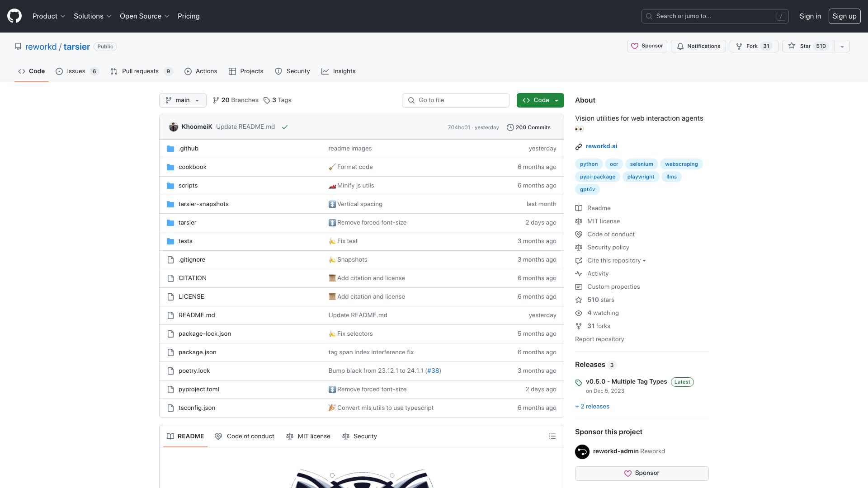View the 20 Branches list

pyautogui.click(x=236, y=100)
